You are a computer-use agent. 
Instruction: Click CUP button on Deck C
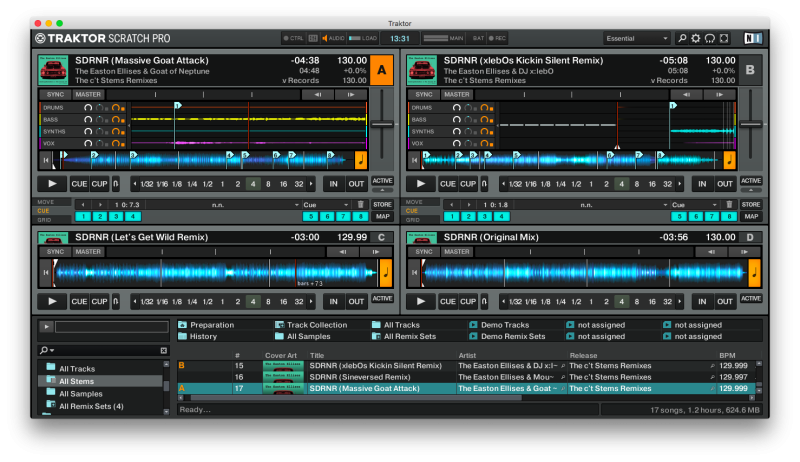click(99, 301)
